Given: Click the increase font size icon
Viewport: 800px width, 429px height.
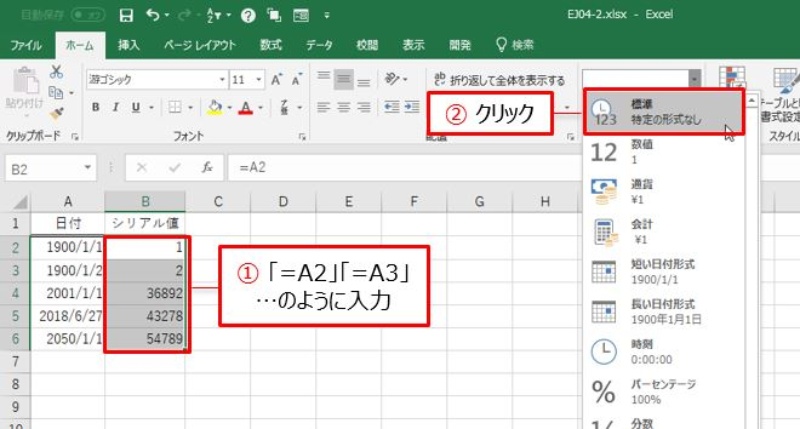Looking at the screenshot, I should pos(275,79).
